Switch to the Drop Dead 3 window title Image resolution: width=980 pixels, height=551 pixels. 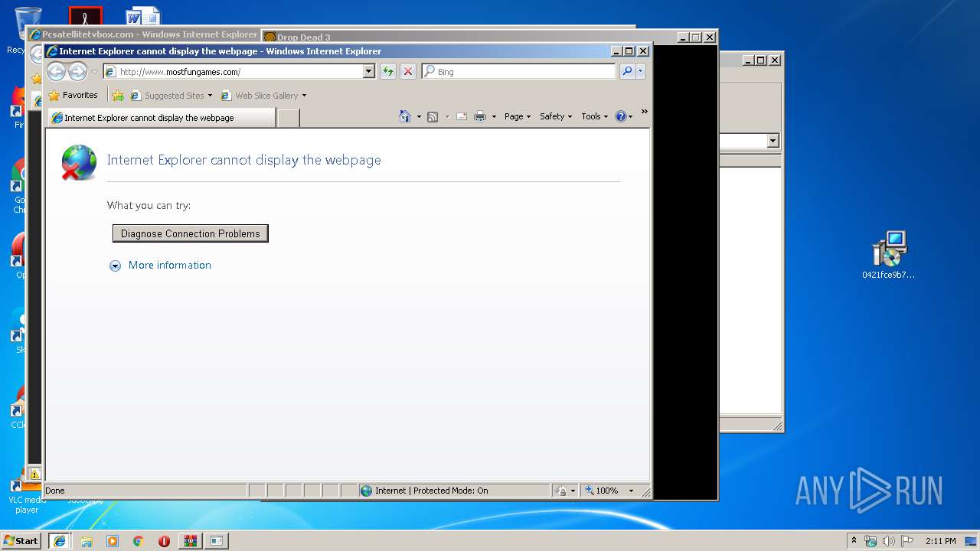(x=304, y=37)
